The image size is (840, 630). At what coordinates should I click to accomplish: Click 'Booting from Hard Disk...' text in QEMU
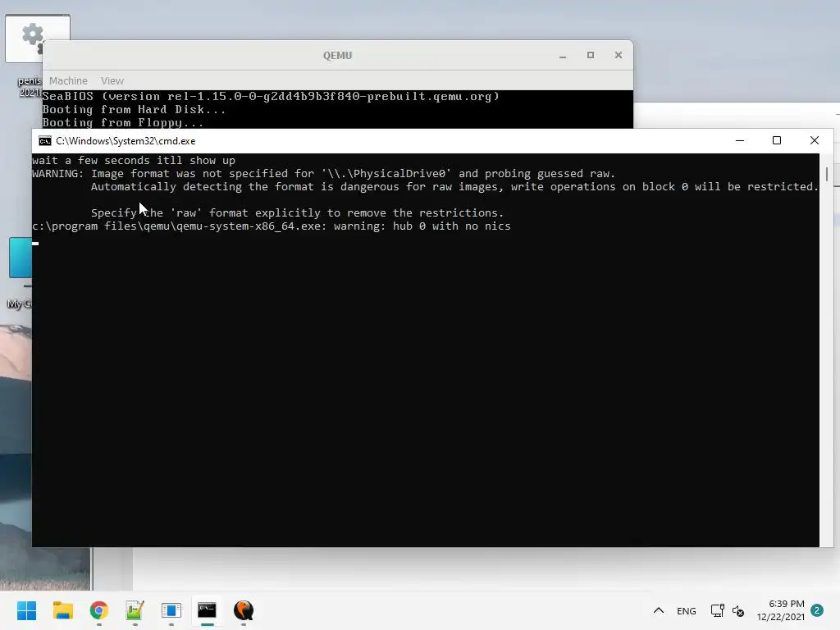point(134,109)
